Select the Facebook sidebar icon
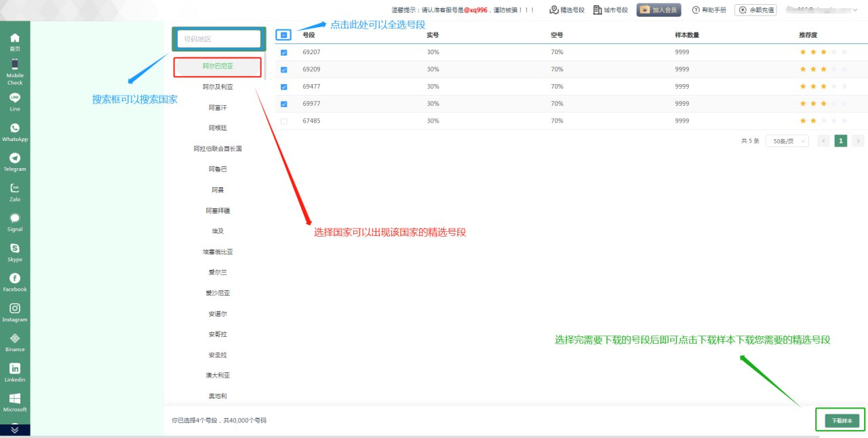 pos(15,281)
